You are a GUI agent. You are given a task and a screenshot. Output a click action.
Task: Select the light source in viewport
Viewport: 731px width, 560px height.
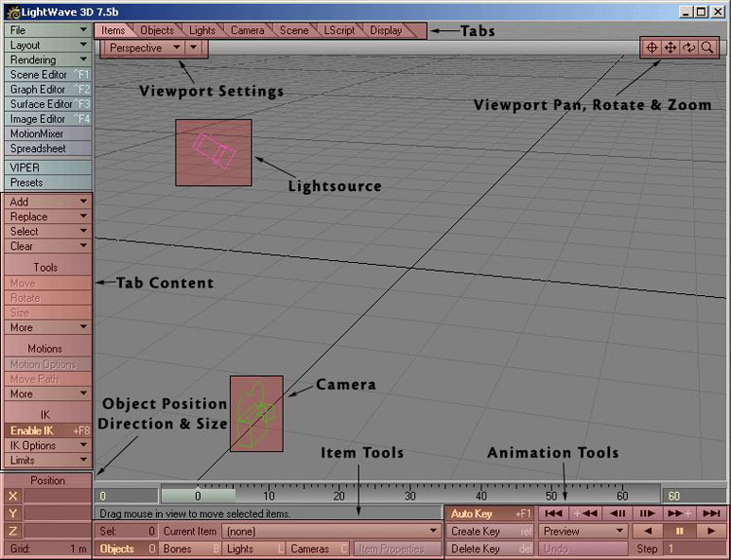(x=212, y=152)
